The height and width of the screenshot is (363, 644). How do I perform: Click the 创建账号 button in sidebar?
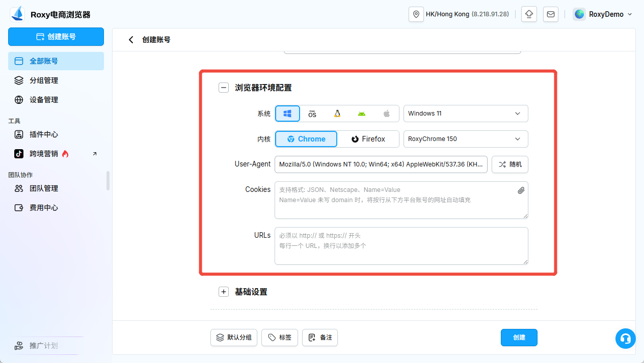point(56,37)
